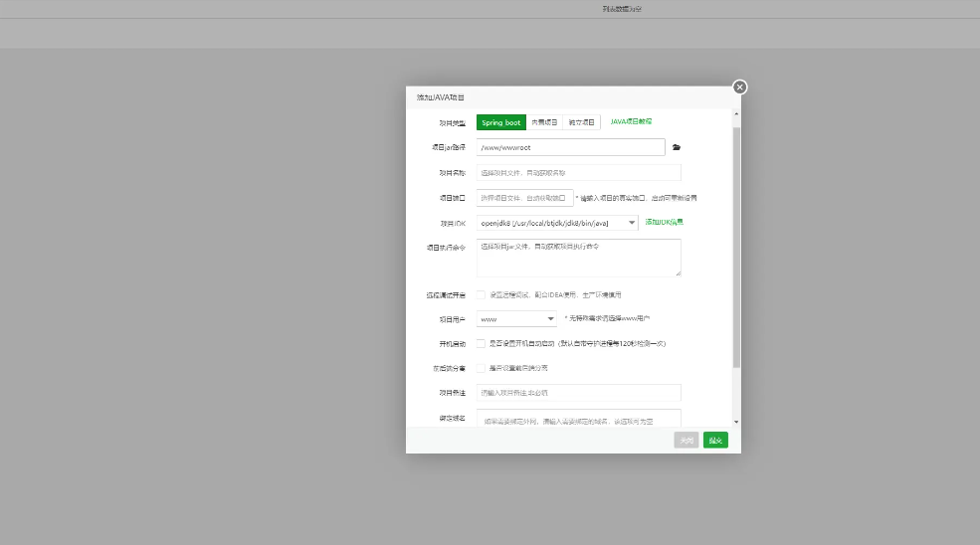Screen dimensions: 980x545
Task: Click the dialog scrollbar down arrow
Action: 736,422
